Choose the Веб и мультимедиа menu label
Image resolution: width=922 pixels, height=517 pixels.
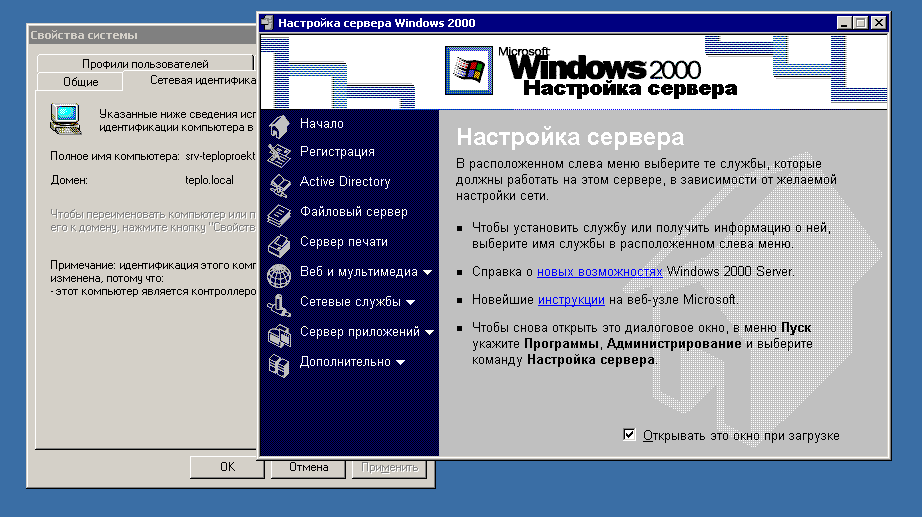359,272
